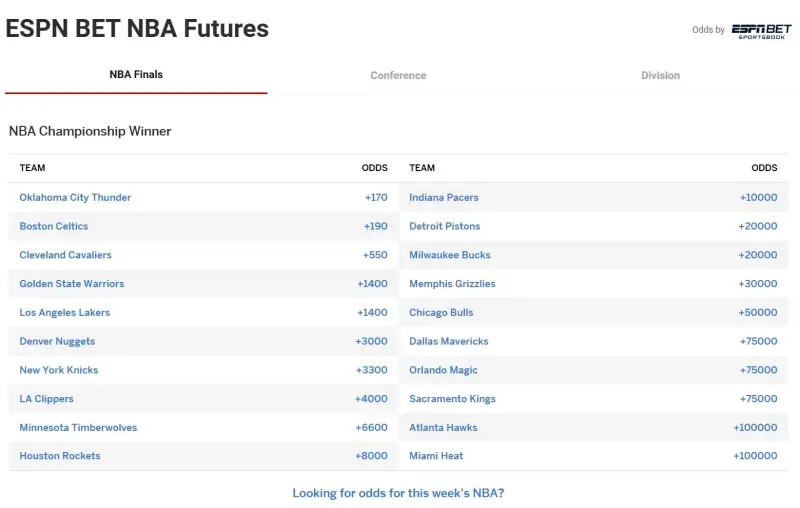Select the Bulls +50000 odds
The width and height of the screenshot is (800, 508).
pyautogui.click(x=758, y=313)
